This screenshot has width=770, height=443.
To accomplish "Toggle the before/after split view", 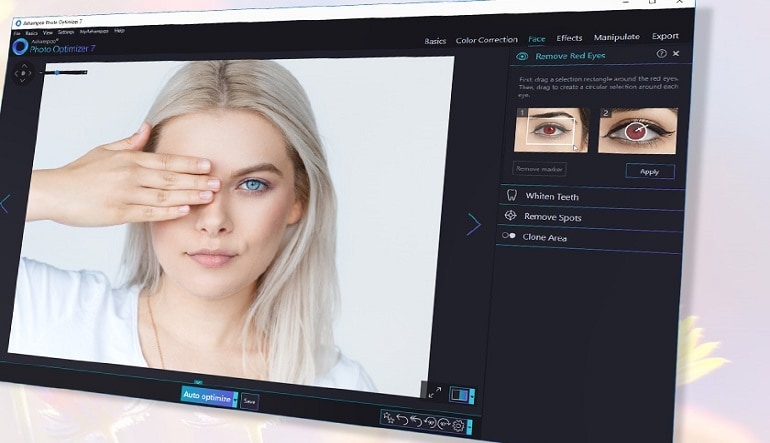I will pyautogui.click(x=459, y=395).
